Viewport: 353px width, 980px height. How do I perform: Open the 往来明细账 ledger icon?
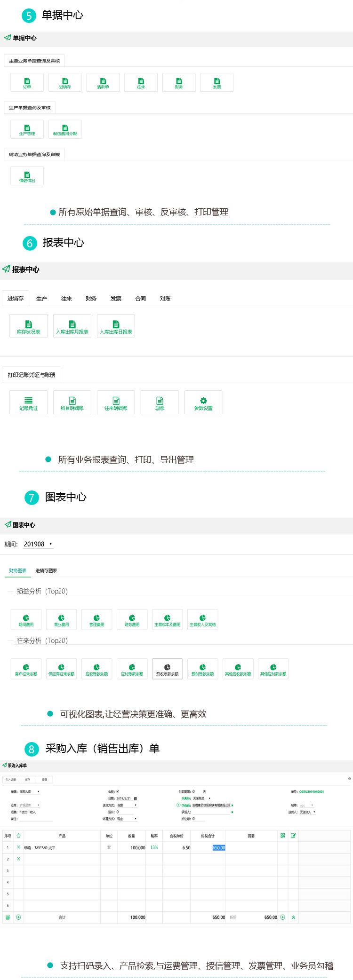116,403
